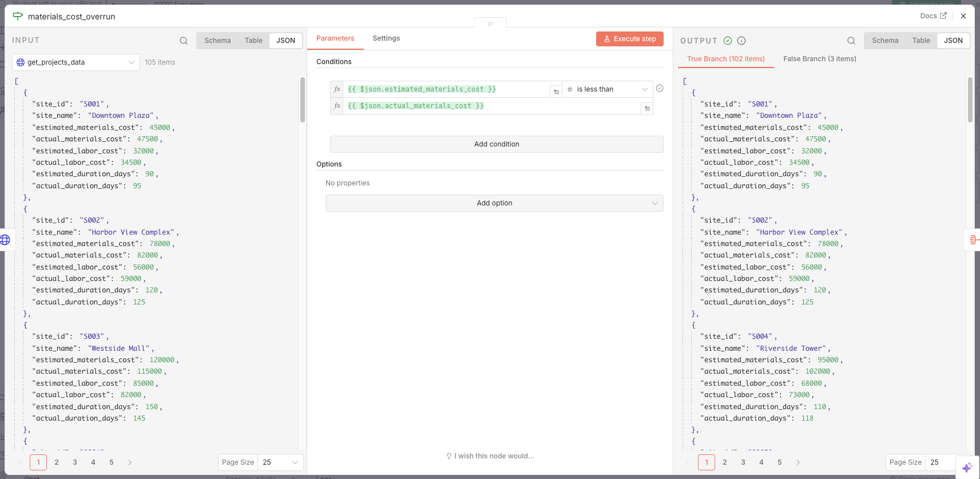This screenshot has width=980, height=479.
Task: Click input page 1 button
Action: click(38, 462)
